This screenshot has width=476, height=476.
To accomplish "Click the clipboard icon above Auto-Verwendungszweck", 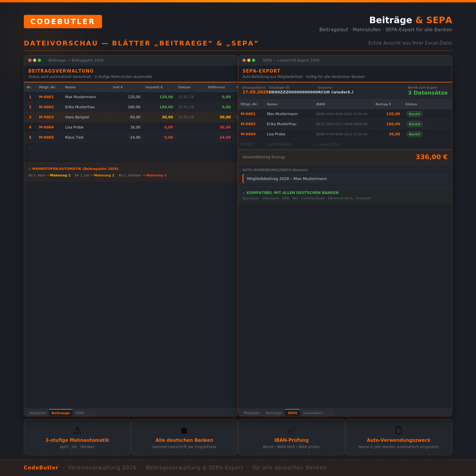I will tap(399, 430).
